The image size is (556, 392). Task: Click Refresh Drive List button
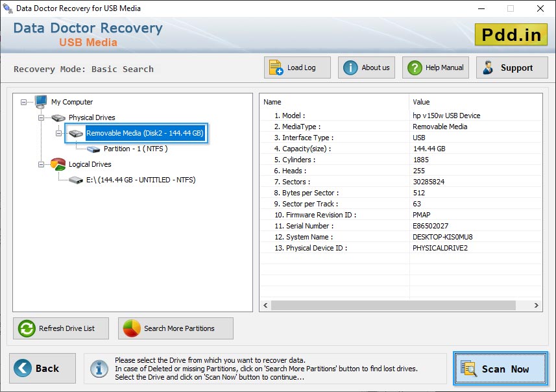click(x=61, y=328)
